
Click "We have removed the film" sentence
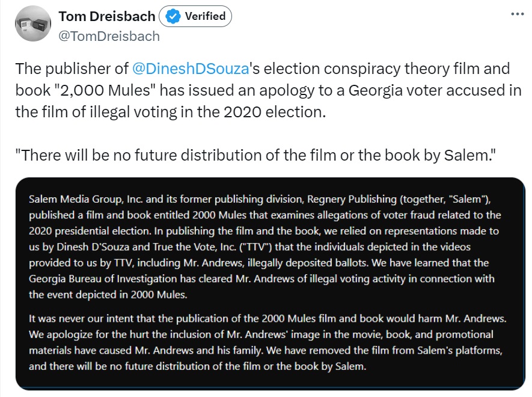tap(265, 359)
